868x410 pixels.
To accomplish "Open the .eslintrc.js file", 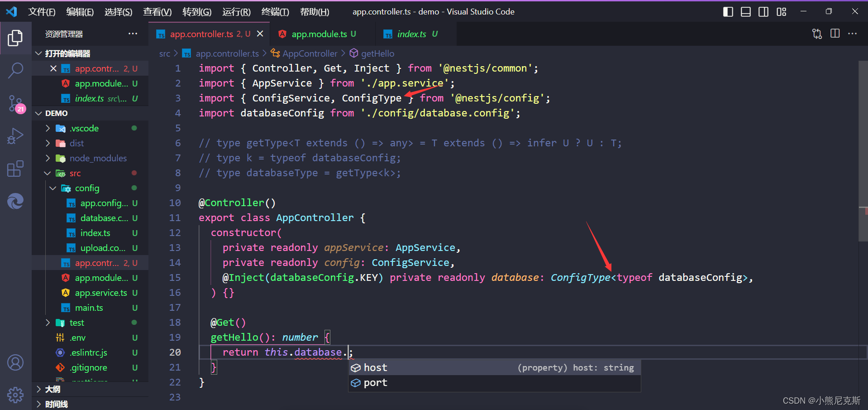I will [90, 352].
